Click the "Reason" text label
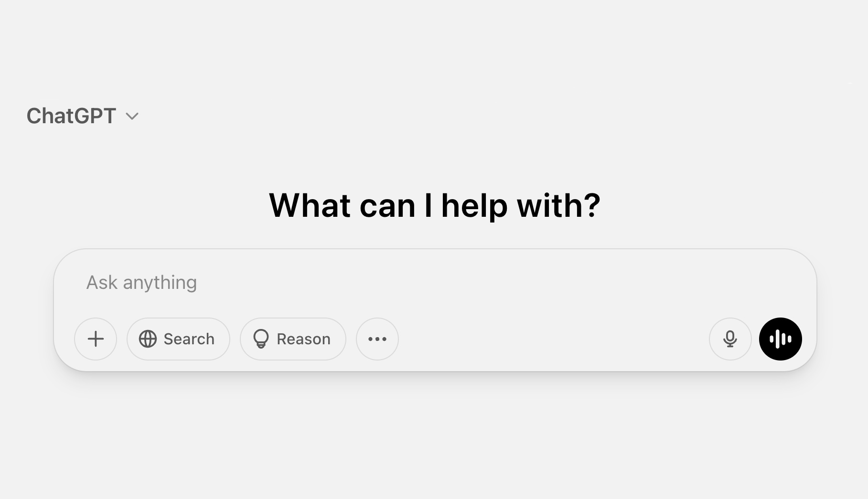This screenshot has width=868, height=499. (303, 339)
